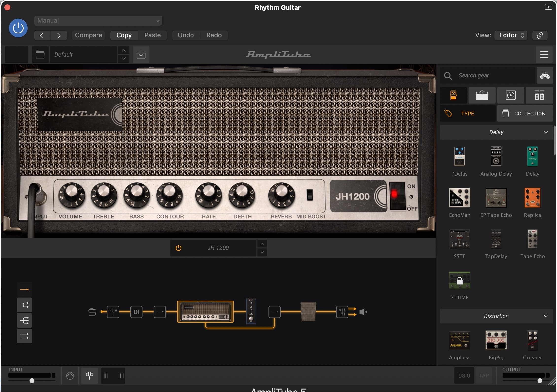Click the Default preset name field
Screen dimensions: 557x392
pyautogui.click(x=83, y=54)
